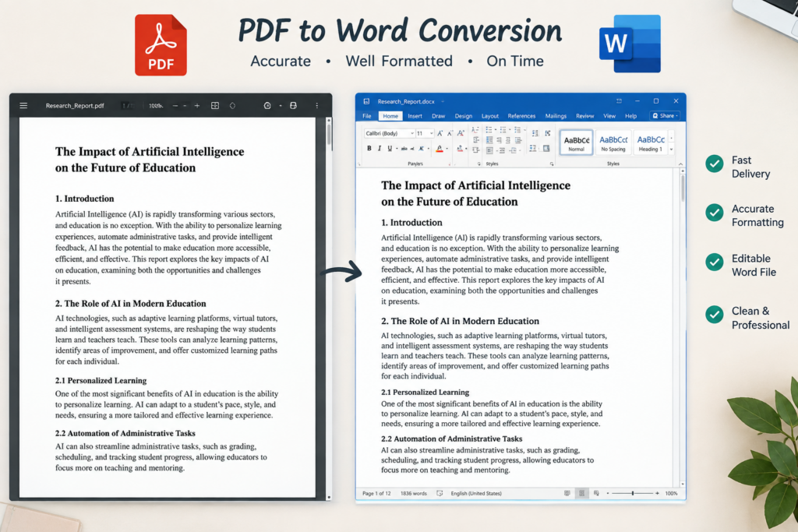This screenshot has height=532, width=798.
Task: Apply numbered list formatting
Action: [x=503, y=130]
